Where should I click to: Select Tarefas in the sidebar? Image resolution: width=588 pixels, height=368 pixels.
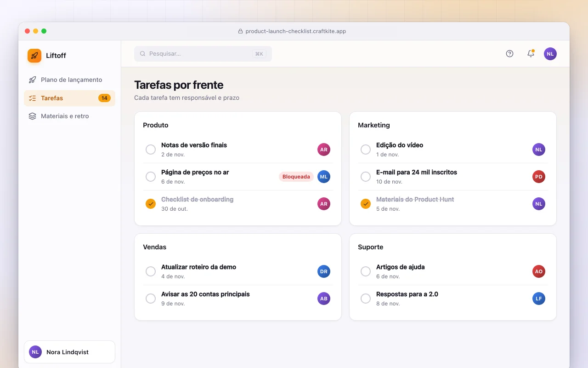point(69,98)
